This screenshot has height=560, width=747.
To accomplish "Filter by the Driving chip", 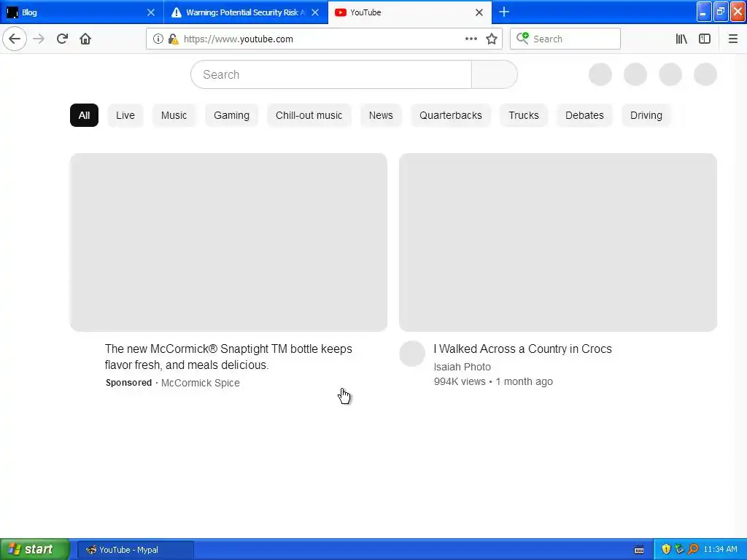I will pyautogui.click(x=646, y=115).
